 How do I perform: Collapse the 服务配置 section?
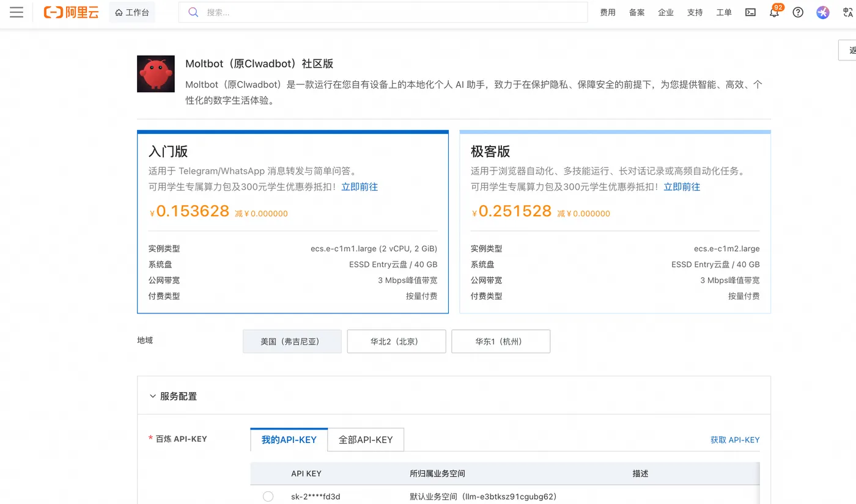click(x=153, y=396)
